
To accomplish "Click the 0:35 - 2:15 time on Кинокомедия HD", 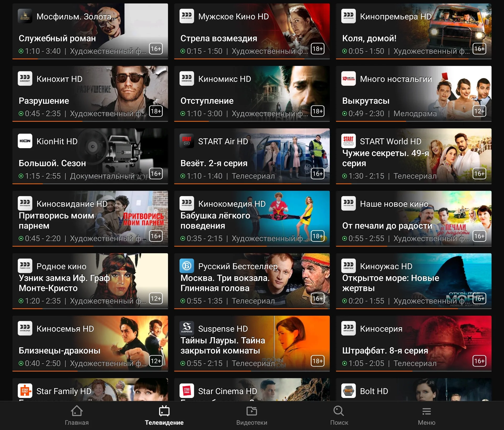I will (x=204, y=238).
